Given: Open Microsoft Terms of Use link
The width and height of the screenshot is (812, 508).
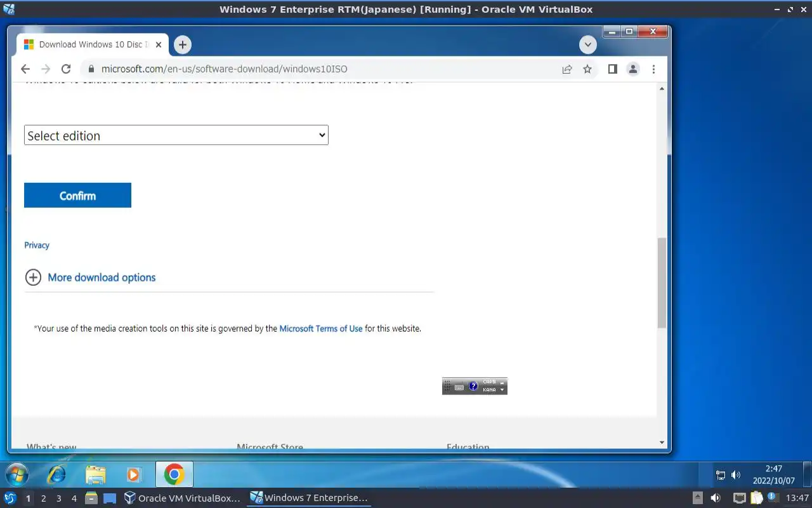Looking at the screenshot, I should click(x=321, y=329).
